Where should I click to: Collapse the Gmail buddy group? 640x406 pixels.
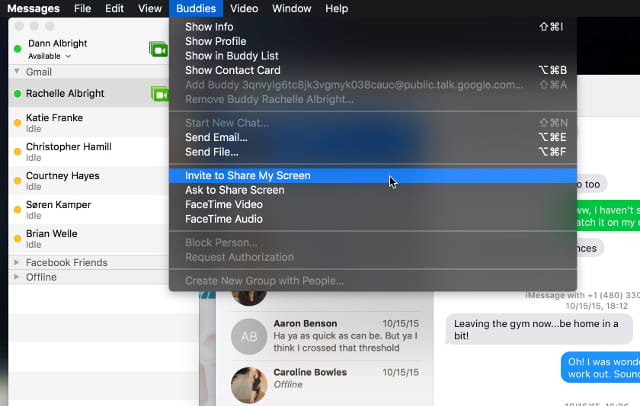click(x=17, y=71)
